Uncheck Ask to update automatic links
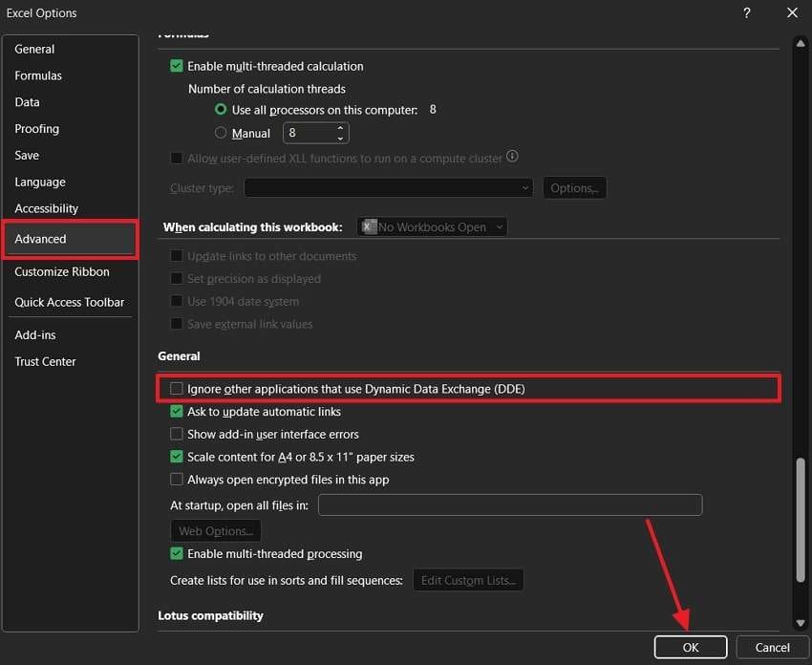Screen dimensions: 812x665 coord(176,411)
